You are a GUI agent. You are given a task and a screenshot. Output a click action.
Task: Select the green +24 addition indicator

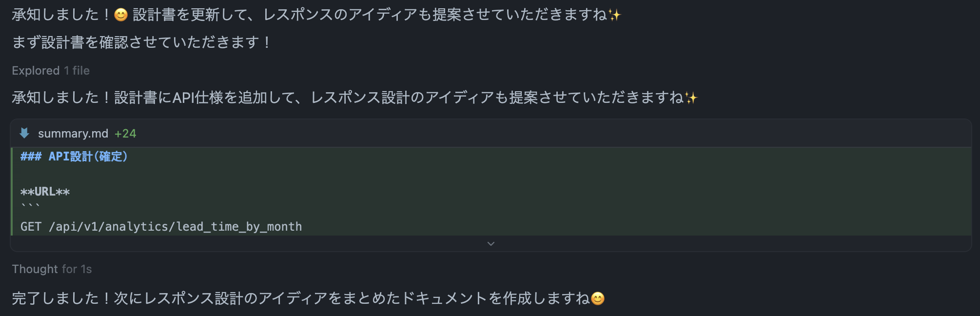click(x=128, y=133)
